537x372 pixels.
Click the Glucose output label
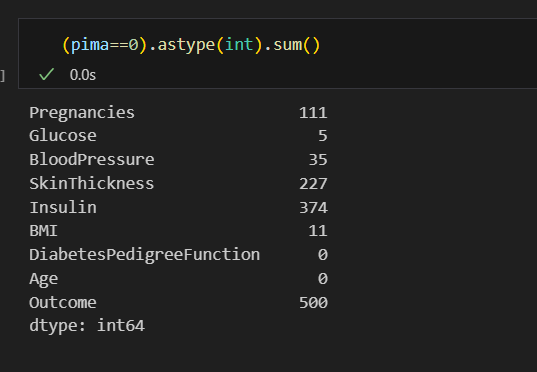[x=63, y=136]
